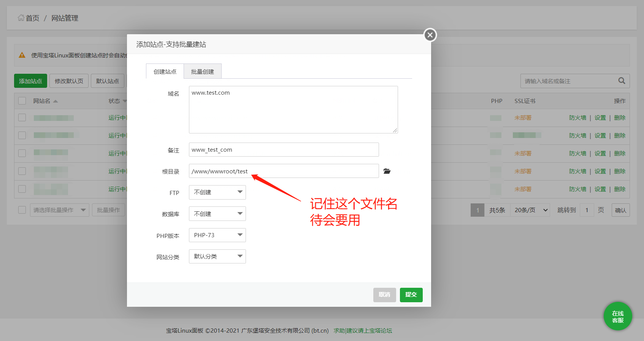This screenshot has width=644, height=341.
Task: Click 未部署 SSL link in first row
Action: click(x=523, y=118)
